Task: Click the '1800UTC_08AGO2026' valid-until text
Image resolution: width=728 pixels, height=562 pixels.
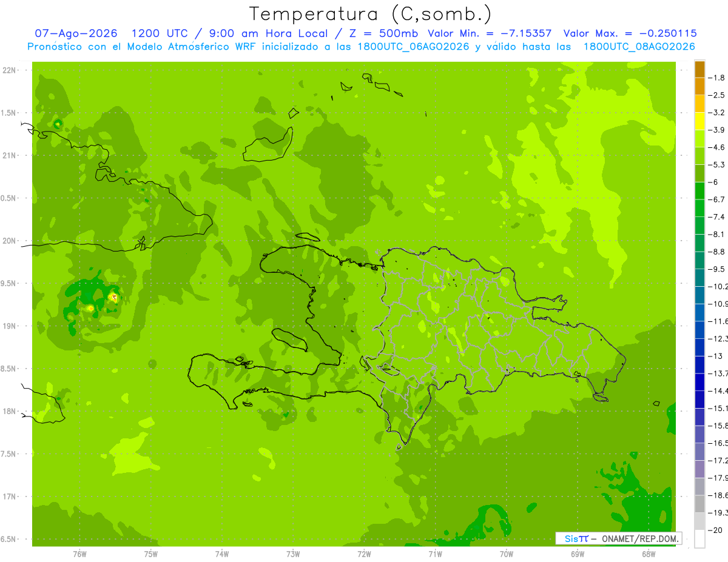Action: click(639, 47)
